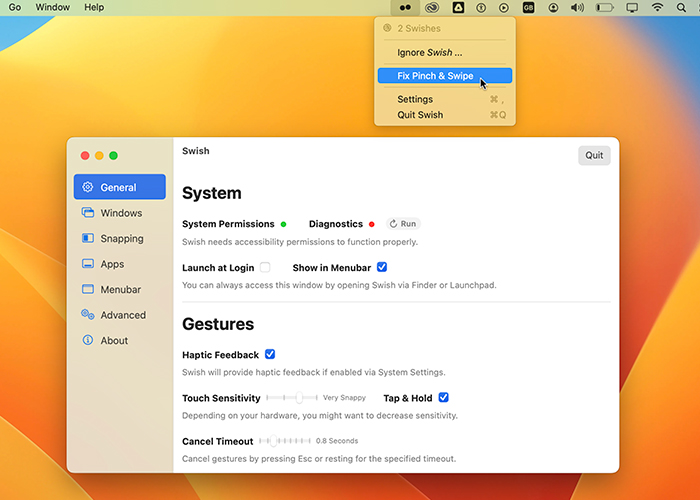
Task: Click the circled play button menubar icon
Action: (504, 8)
